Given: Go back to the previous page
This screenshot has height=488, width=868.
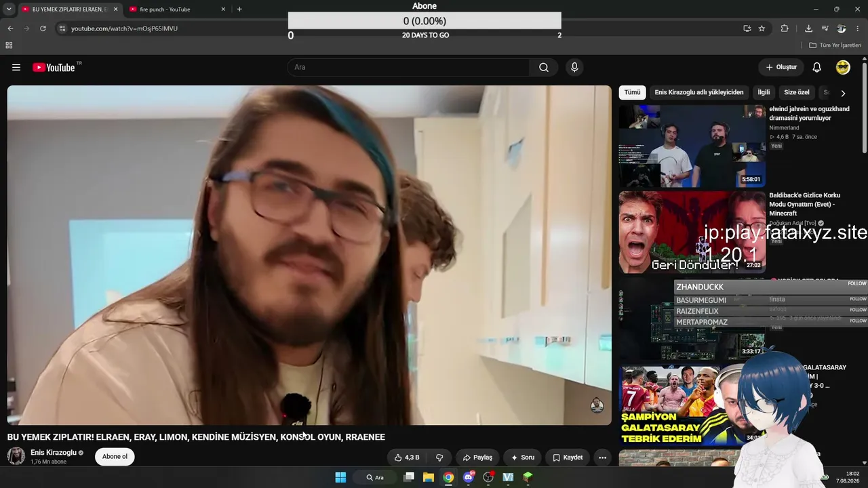Looking at the screenshot, I should 10,28.
